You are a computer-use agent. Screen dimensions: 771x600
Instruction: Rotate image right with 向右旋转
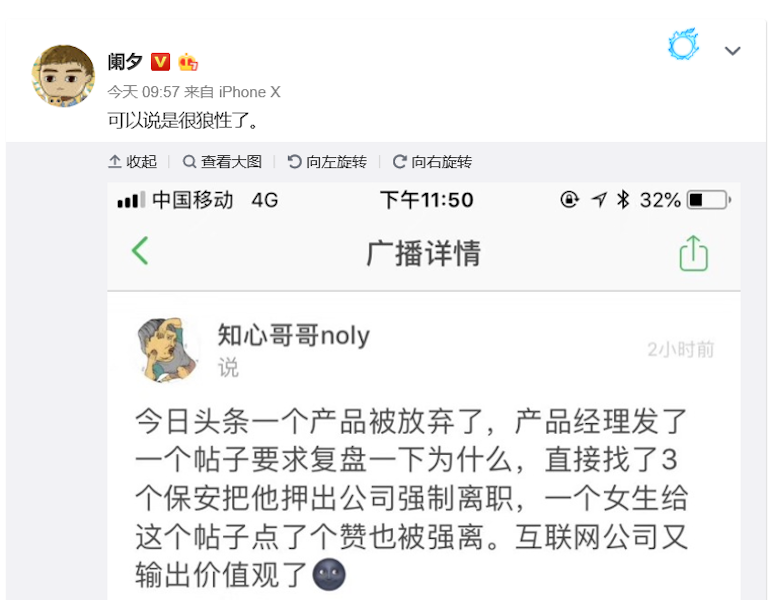point(432,161)
